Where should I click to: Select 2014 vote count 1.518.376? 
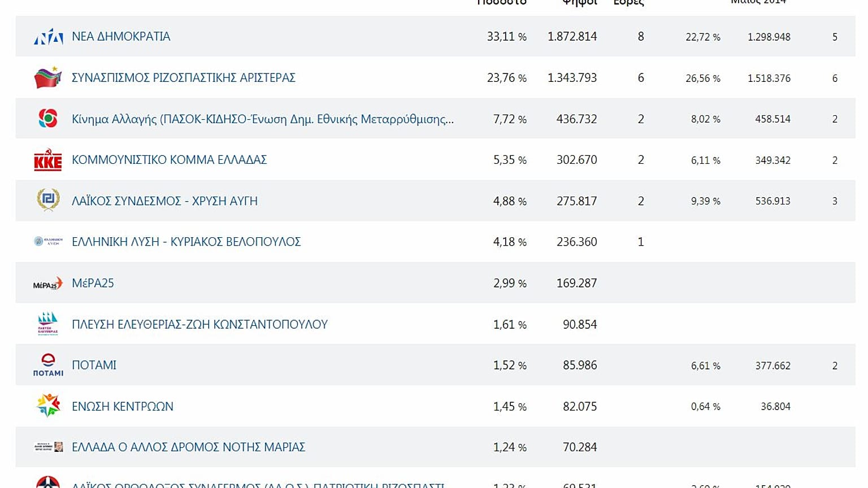click(x=769, y=79)
